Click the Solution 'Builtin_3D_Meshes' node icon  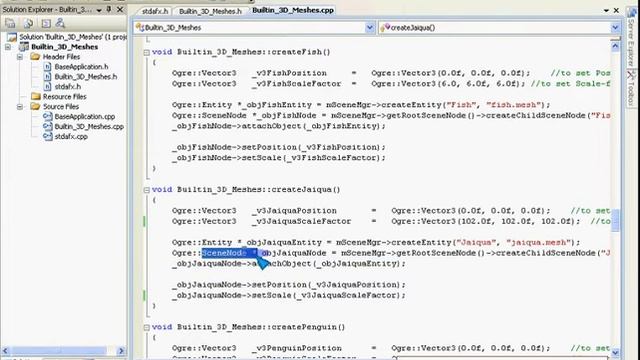pyautogui.click(x=12, y=37)
